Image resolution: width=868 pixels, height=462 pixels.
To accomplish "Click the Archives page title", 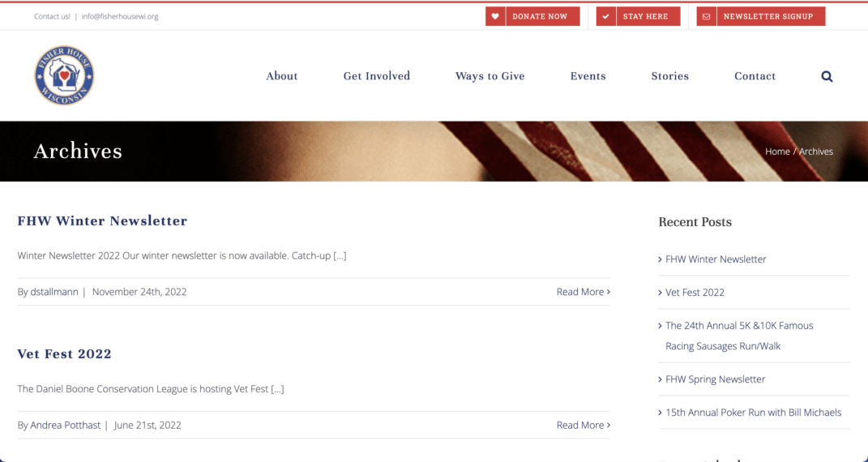I will tap(78, 151).
